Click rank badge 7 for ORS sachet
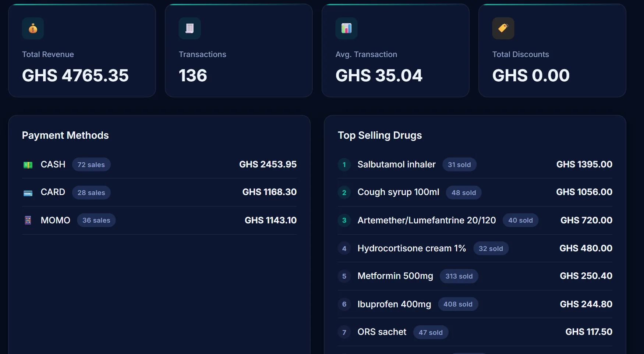This screenshot has height=354, width=644. click(x=344, y=332)
